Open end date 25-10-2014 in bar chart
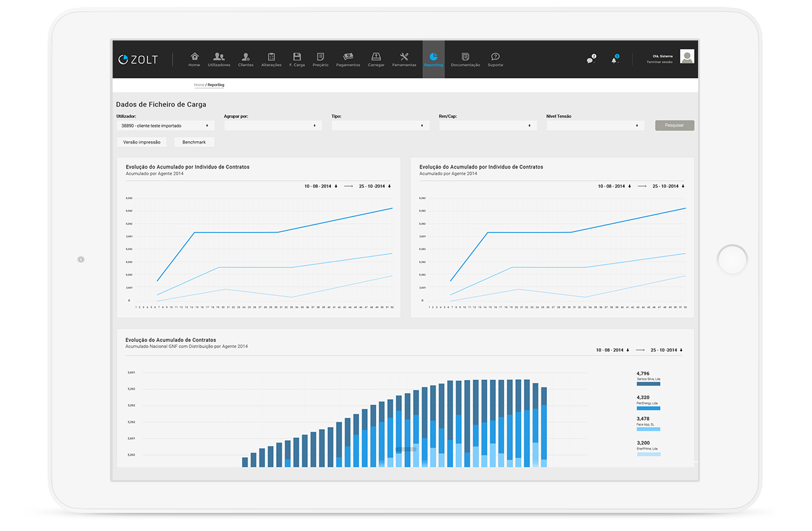This screenshot has height=531, width=812. click(x=667, y=350)
